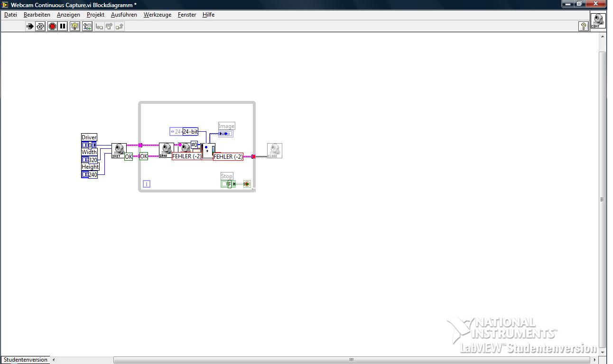The height and width of the screenshot is (364, 613).
Task: Click the Run Continuously toolbar button
Action: (40, 27)
